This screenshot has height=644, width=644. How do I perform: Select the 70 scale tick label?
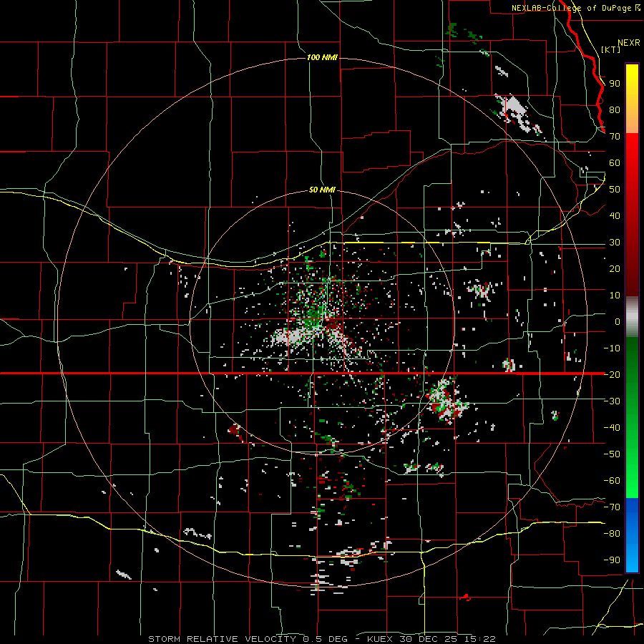(x=615, y=137)
